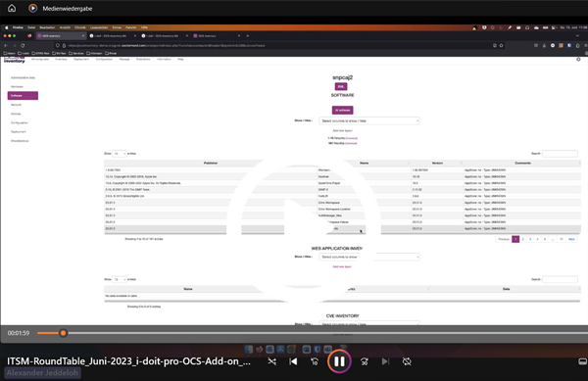This screenshot has width=588, height=381.
Task: Reload the page with refresh icon
Action: pos(23,45)
